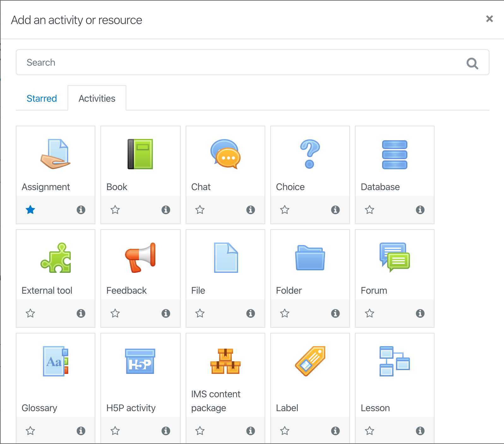
Task: Open Chat information icon
Action: (250, 210)
